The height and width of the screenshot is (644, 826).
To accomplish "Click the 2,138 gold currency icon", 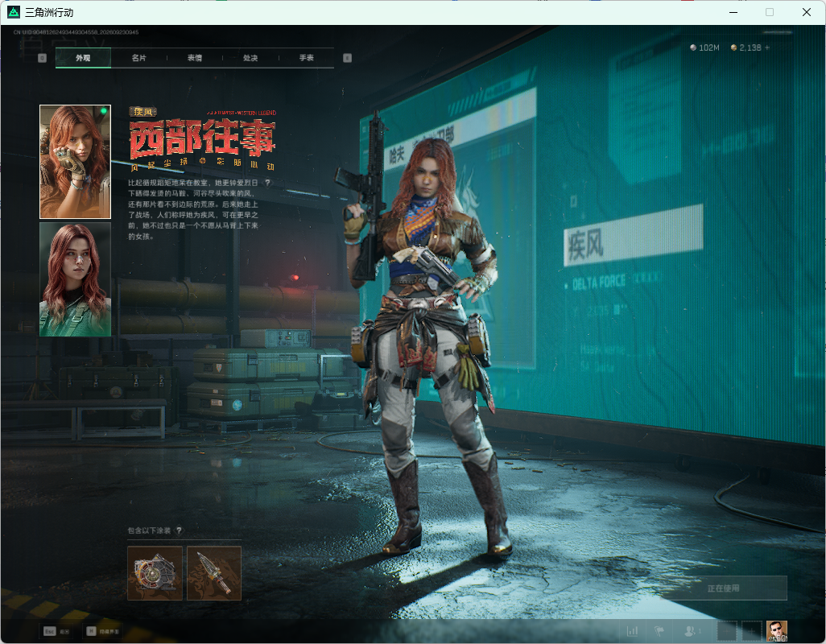I will point(733,47).
